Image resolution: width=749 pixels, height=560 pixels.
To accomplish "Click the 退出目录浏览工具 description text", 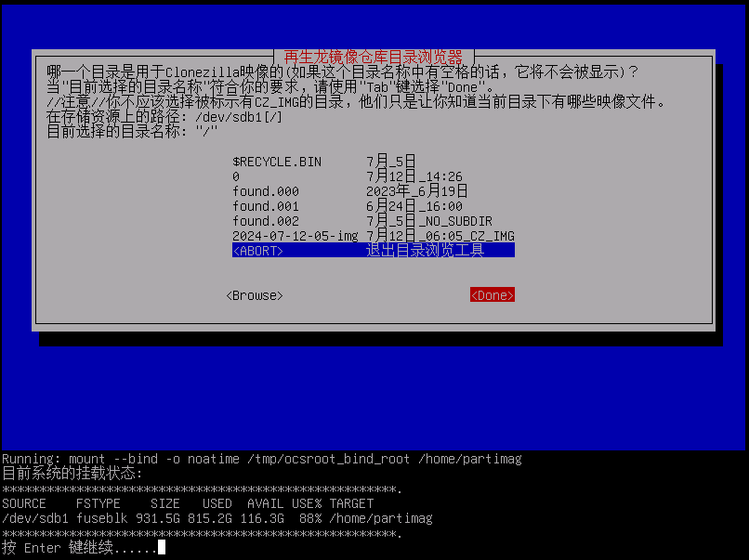I will [425, 251].
